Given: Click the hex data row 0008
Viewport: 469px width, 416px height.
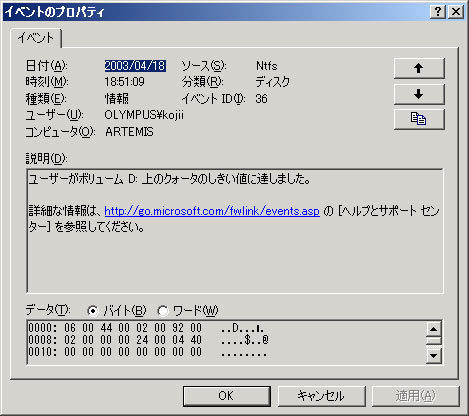Looking at the screenshot, I should coord(148,340).
